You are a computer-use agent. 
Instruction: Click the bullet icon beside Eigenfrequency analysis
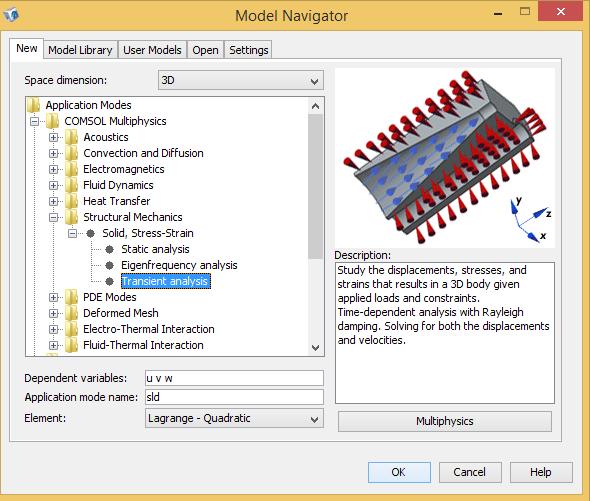coord(109,265)
